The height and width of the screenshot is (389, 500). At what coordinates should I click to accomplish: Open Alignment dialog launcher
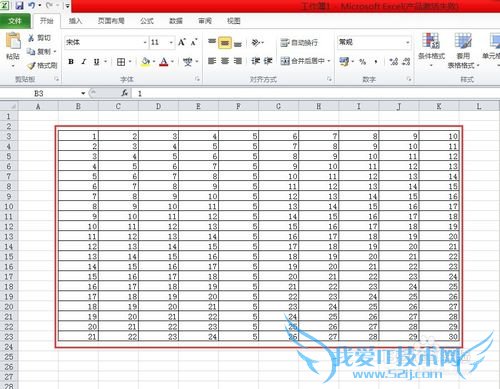329,79
